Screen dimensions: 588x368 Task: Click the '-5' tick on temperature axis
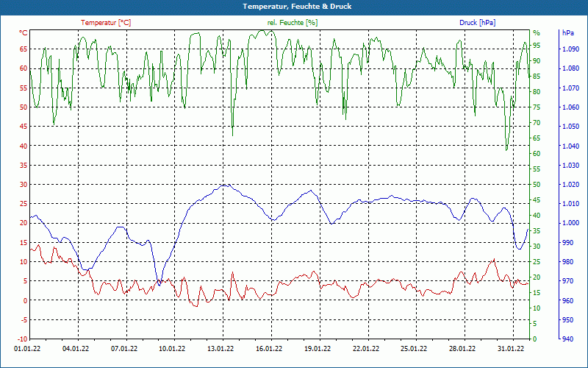click(24, 320)
